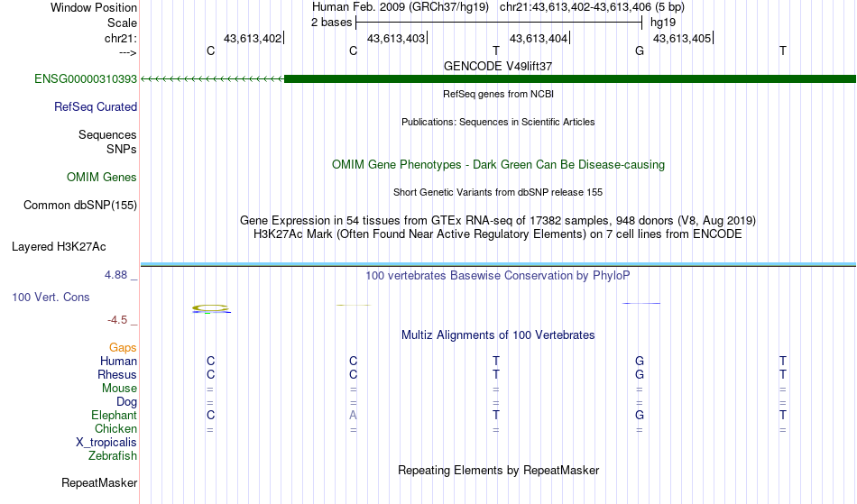Click 'Repeating Elements by RepeatMasker' title
Screen dimensions: 857x504
click(x=498, y=470)
